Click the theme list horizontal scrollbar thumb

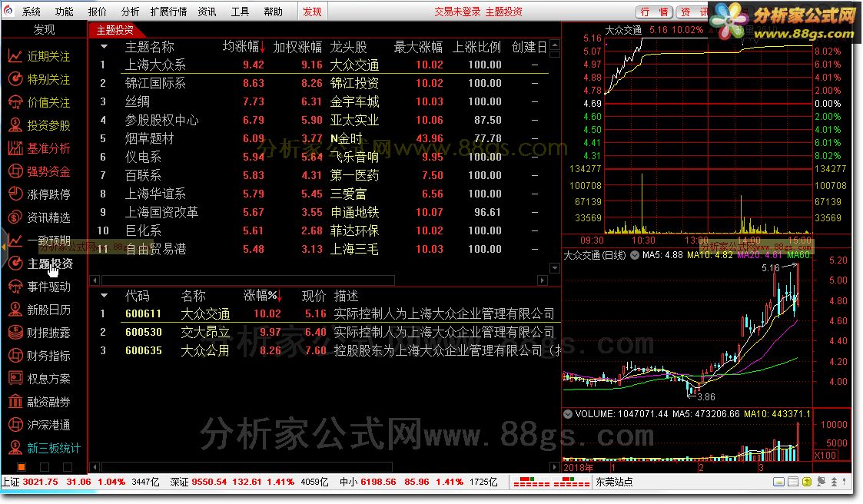tap(247, 280)
